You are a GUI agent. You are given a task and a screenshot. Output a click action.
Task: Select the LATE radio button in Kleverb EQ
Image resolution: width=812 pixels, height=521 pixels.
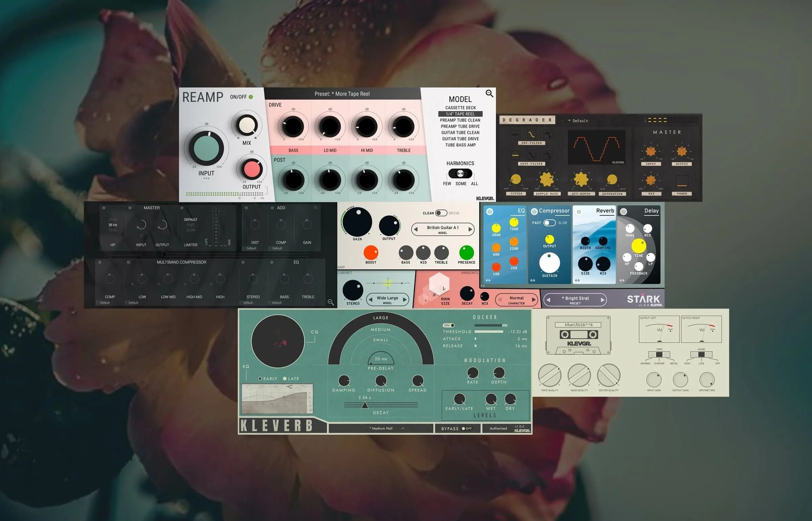pyautogui.click(x=285, y=378)
